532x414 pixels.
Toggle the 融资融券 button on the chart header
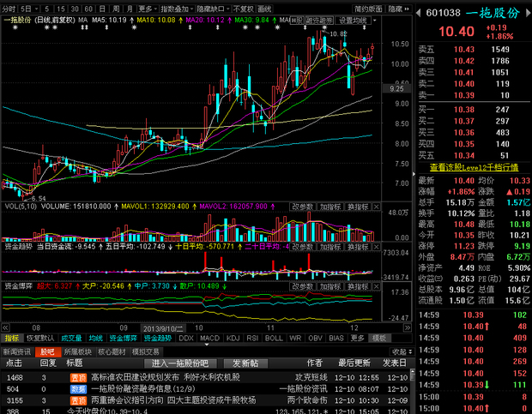[x=319, y=21]
